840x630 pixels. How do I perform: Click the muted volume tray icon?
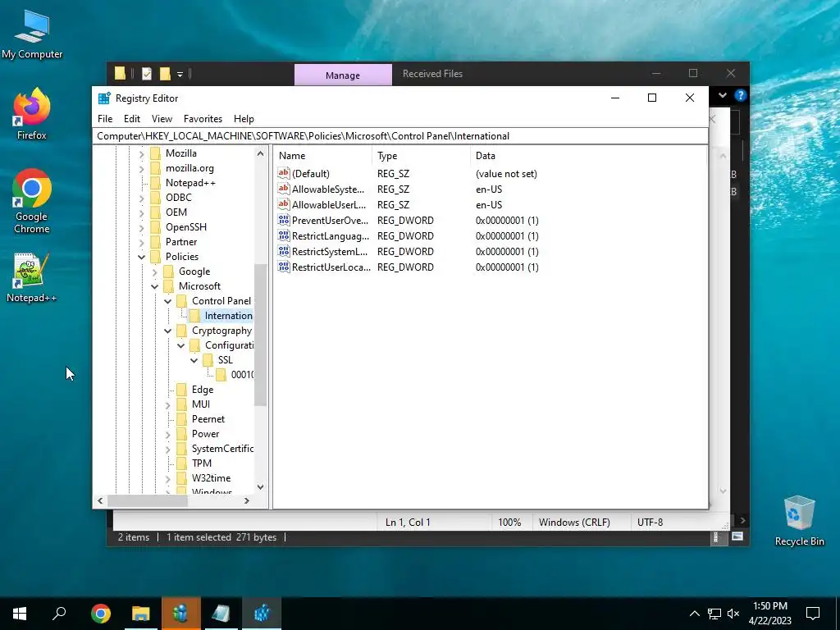pyautogui.click(x=733, y=614)
